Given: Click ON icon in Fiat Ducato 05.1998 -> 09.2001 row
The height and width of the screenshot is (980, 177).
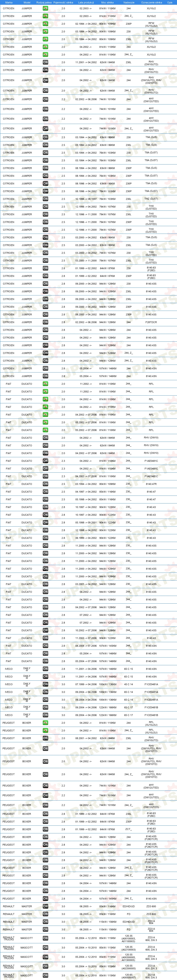Looking at the screenshot, I should point(45,522).
